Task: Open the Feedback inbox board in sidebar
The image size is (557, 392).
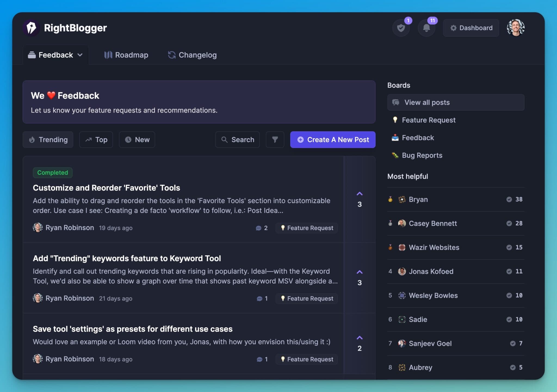Action: tap(418, 138)
